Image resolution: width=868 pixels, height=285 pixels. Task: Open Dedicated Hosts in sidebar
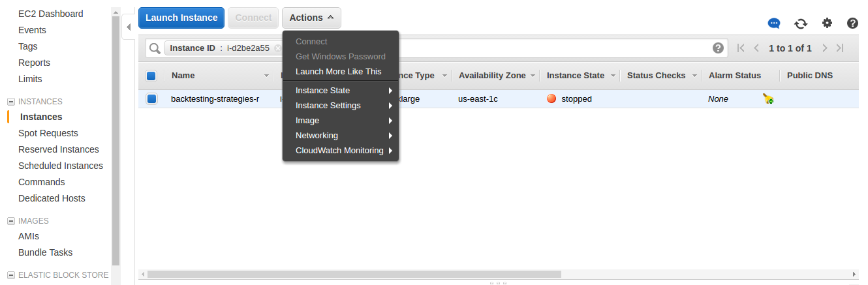(x=52, y=198)
